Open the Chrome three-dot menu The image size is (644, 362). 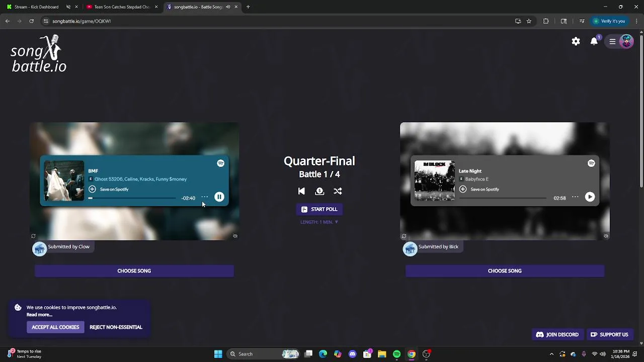tap(636, 21)
